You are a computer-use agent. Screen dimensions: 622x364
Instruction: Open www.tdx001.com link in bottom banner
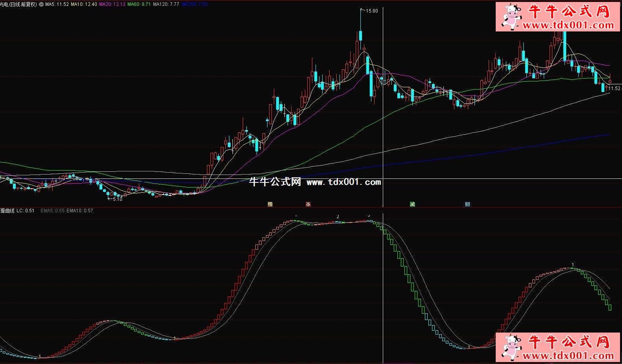pos(568,356)
